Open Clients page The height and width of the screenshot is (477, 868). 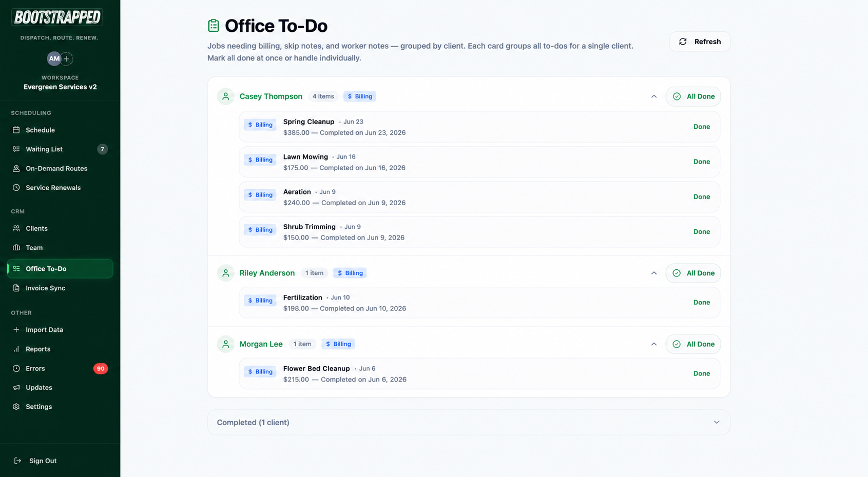click(60, 228)
